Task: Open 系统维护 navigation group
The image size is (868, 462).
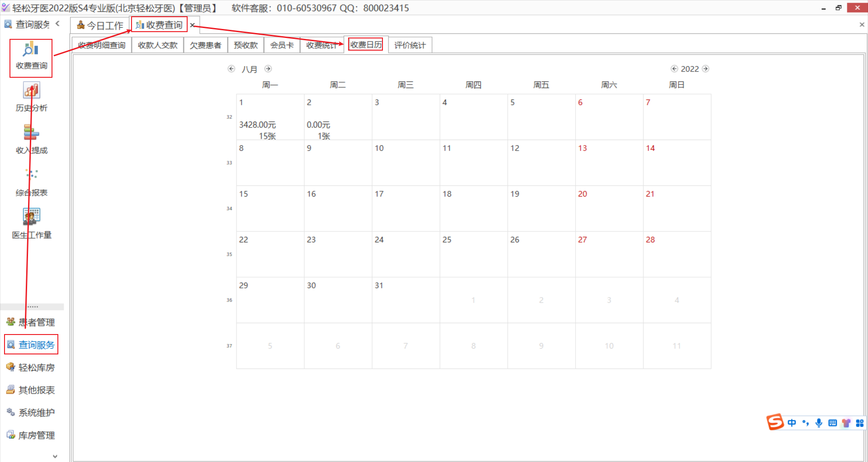Action: (32, 413)
